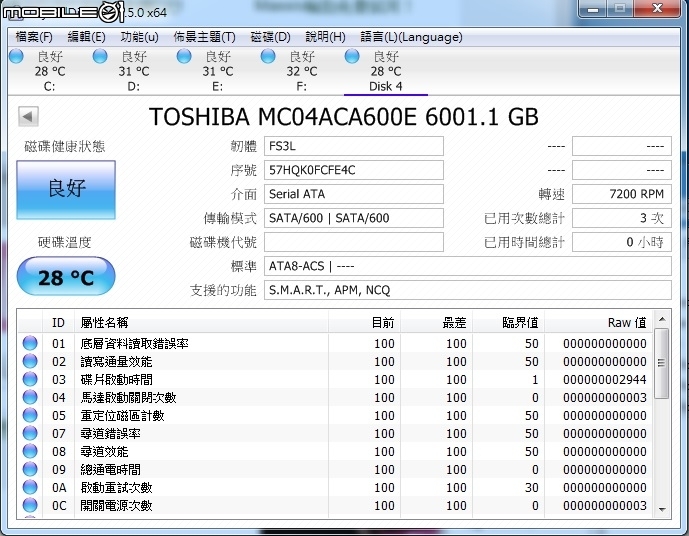Open the 編輯(E) menu
This screenshot has width=689, height=536.
(x=86, y=37)
